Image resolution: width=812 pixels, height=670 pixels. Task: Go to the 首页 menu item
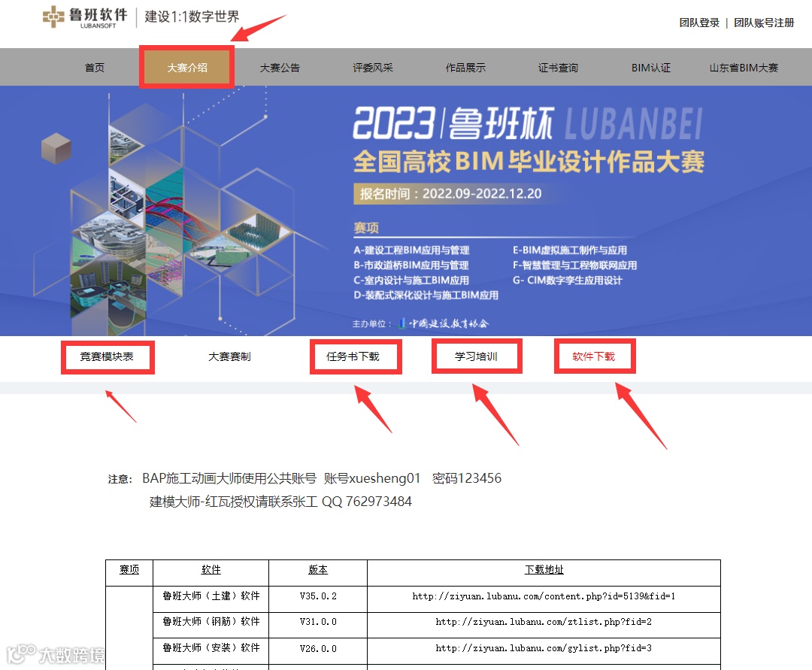94,68
